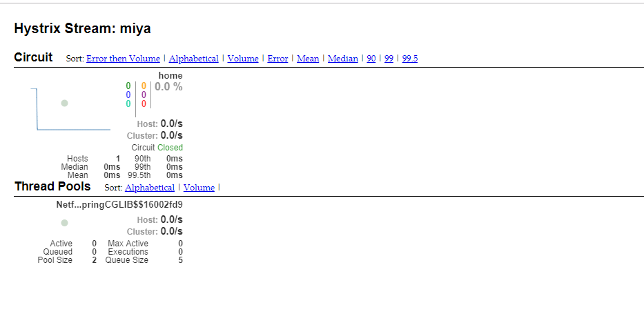Click the 99th percentile label
Viewport: 644px width, 334px height.
pyautogui.click(x=142, y=167)
